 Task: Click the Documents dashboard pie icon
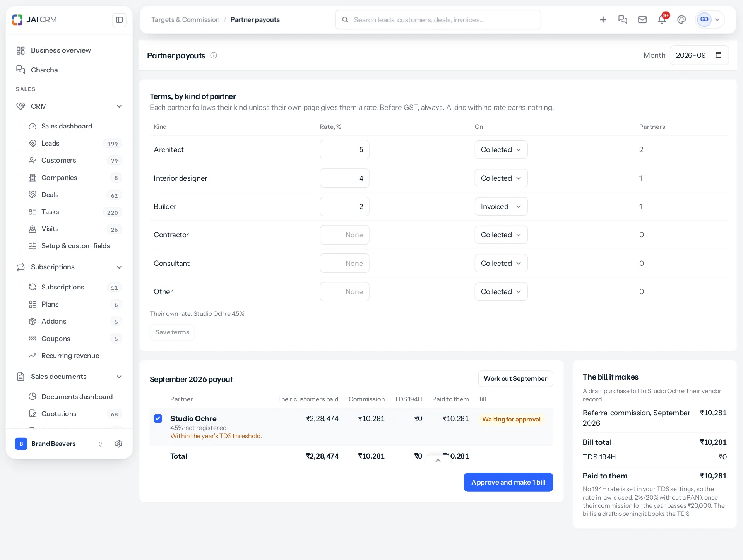(x=33, y=397)
